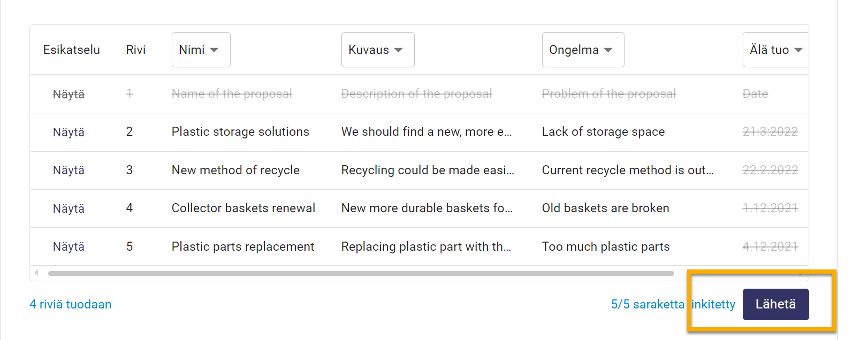Click Näytä preview for row 3
The image size is (868, 340).
point(68,170)
